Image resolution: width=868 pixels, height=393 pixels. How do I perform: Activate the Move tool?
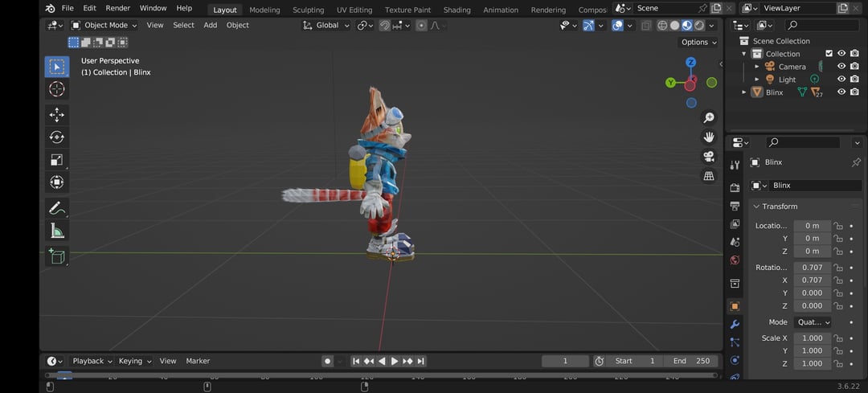click(56, 115)
